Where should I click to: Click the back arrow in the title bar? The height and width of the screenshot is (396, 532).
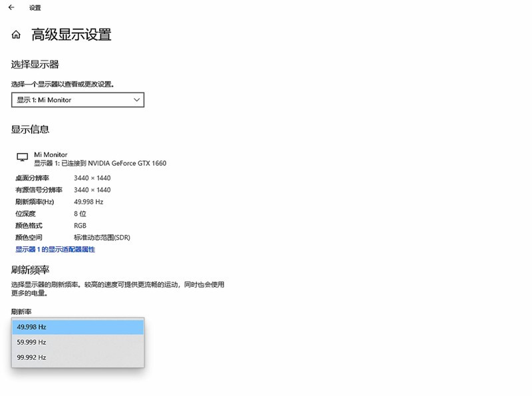[11, 7]
